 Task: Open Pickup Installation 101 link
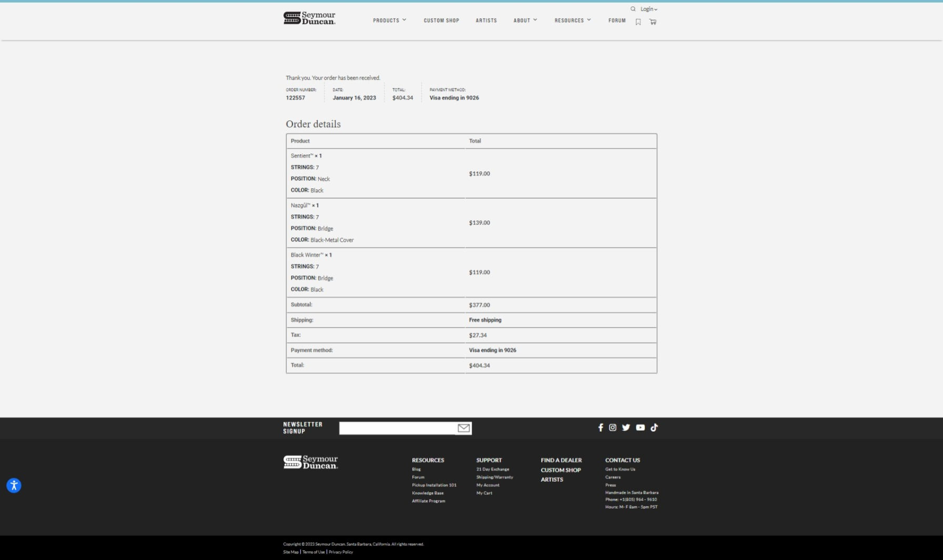[x=434, y=485]
